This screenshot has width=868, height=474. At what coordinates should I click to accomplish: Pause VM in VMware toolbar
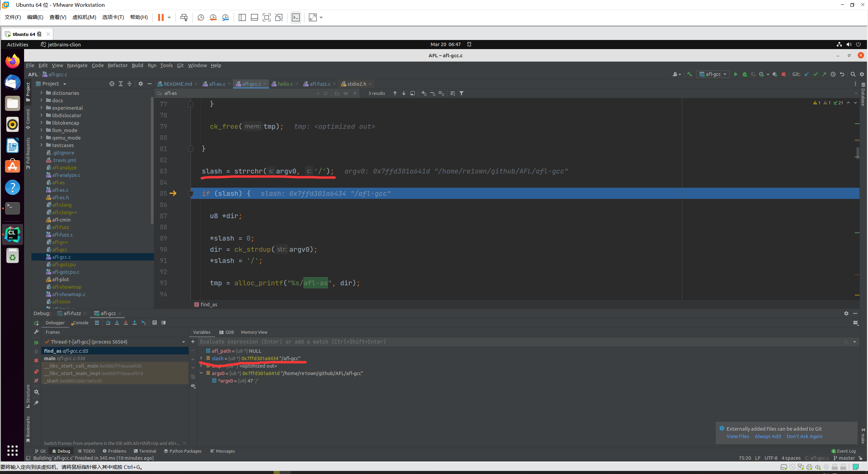[161, 17]
